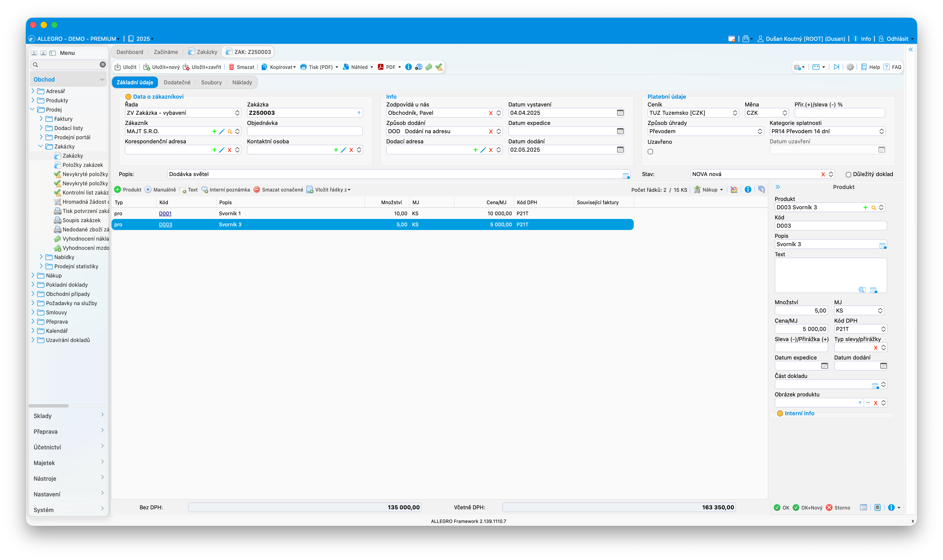Click into the Objednávka input field

(304, 131)
